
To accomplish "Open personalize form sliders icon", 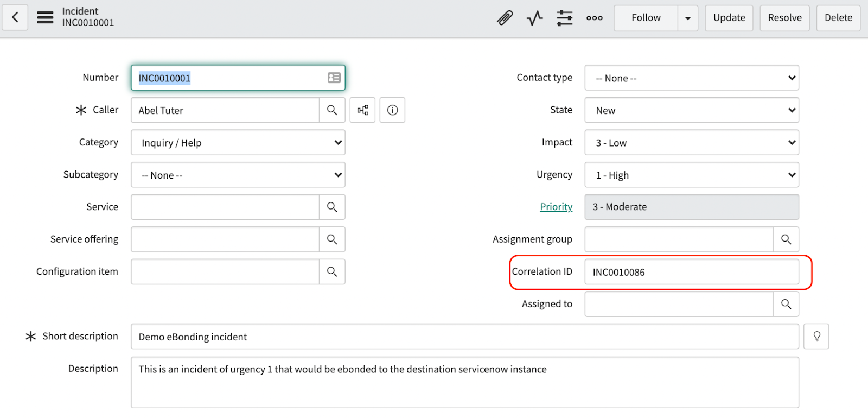I will click(x=565, y=18).
